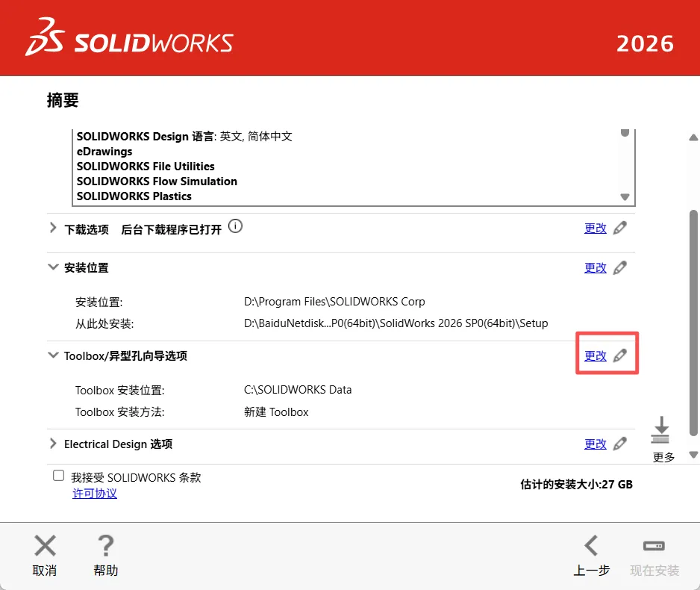Go back with 上一步 arrow
Viewport: 700px width, 590px height.
tap(591, 545)
